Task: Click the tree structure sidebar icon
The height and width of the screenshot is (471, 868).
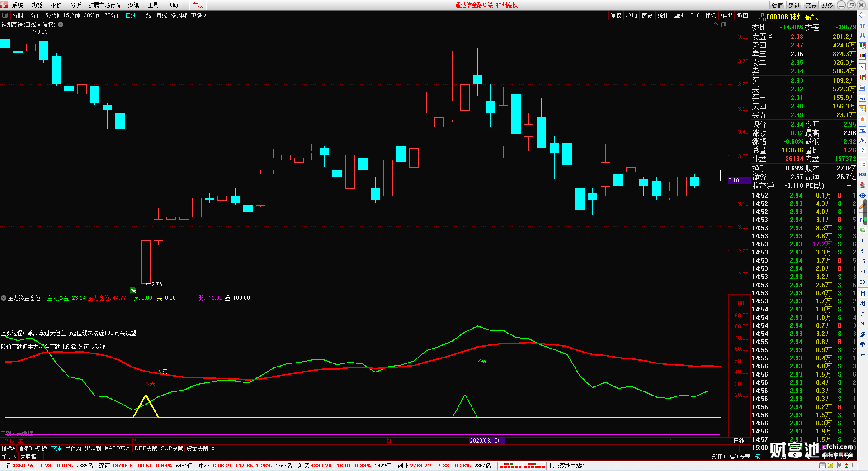Action: pos(863,108)
